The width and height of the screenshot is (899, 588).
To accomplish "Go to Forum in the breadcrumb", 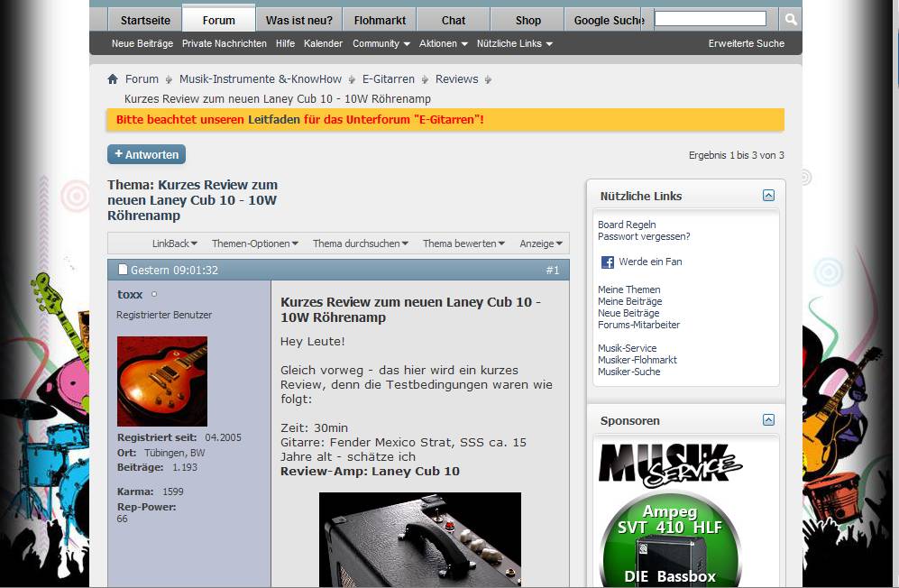I will [x=142, y=79].
